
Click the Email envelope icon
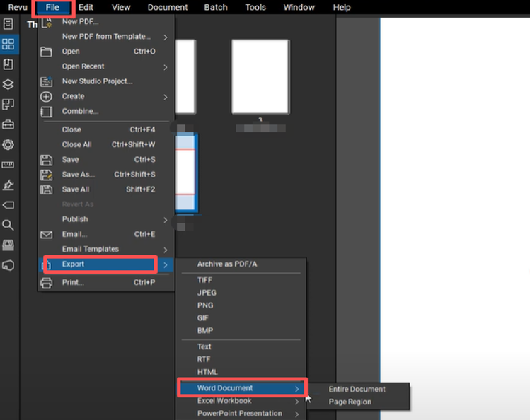coord(46,235)
